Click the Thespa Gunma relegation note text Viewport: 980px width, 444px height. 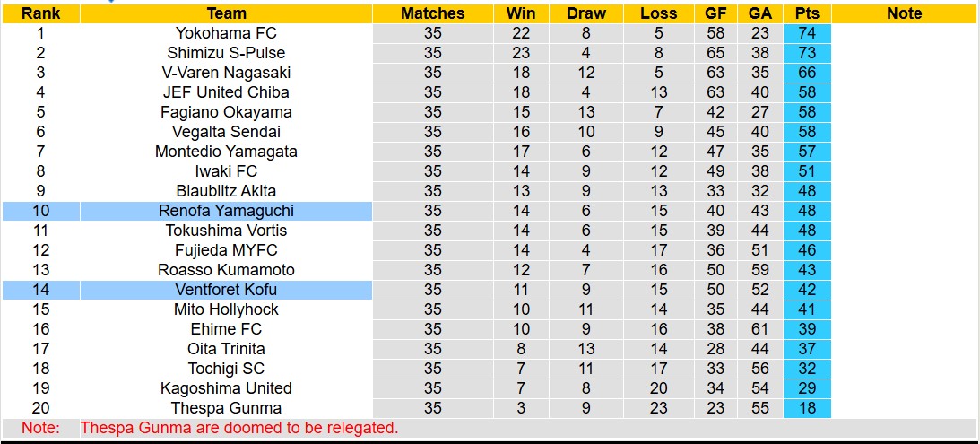click(x=238, y=428)
